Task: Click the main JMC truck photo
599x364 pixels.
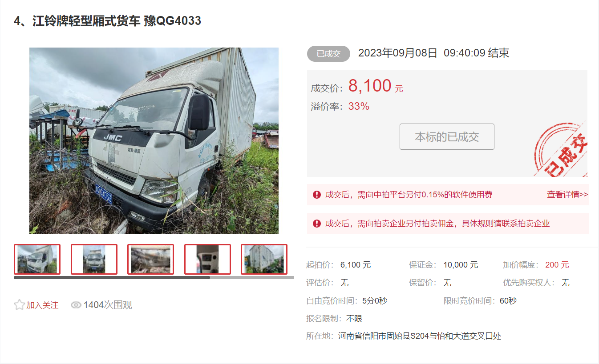Action: pos(154,141)
